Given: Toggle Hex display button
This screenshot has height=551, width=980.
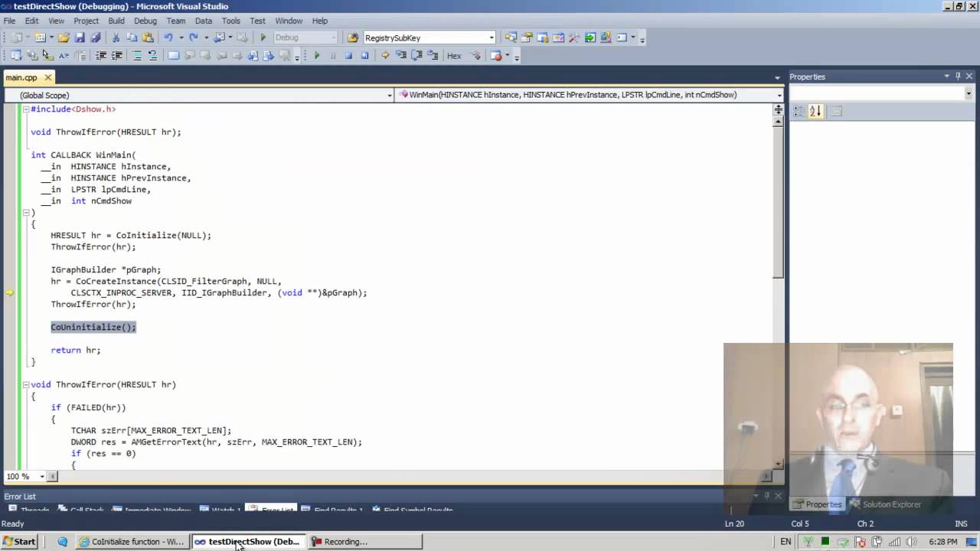Looking at the screenshot, I should pos(454,55).
